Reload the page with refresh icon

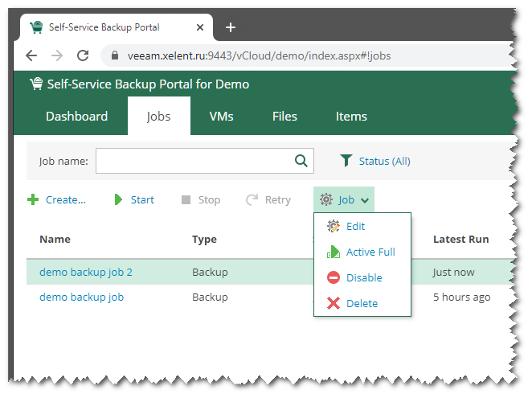tap(83, 55)
